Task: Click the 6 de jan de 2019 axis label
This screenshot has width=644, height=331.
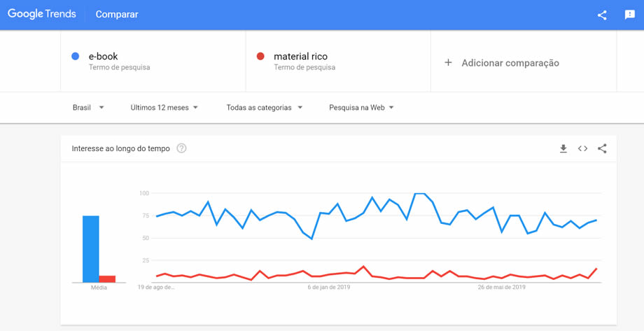Action: pos(329,287)
